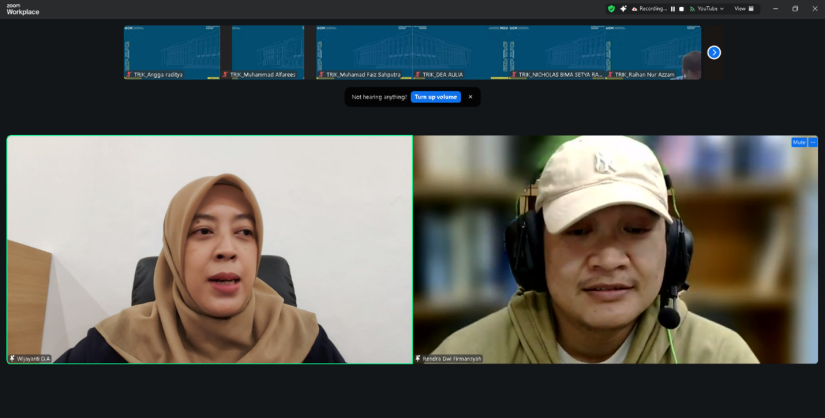825x418 pixels.
Task: Show next participants with arrow button
Action: pyautogui.click(x=714, y=52)
